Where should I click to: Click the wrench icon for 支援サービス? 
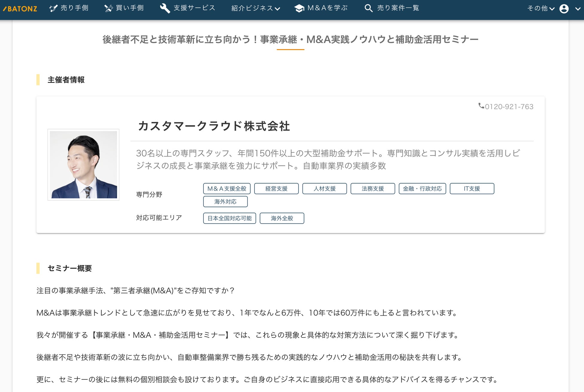tap(165, 8)
